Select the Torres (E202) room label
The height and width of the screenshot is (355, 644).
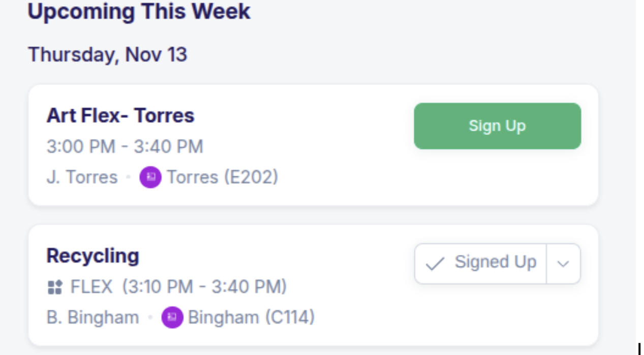pos(223,177)
